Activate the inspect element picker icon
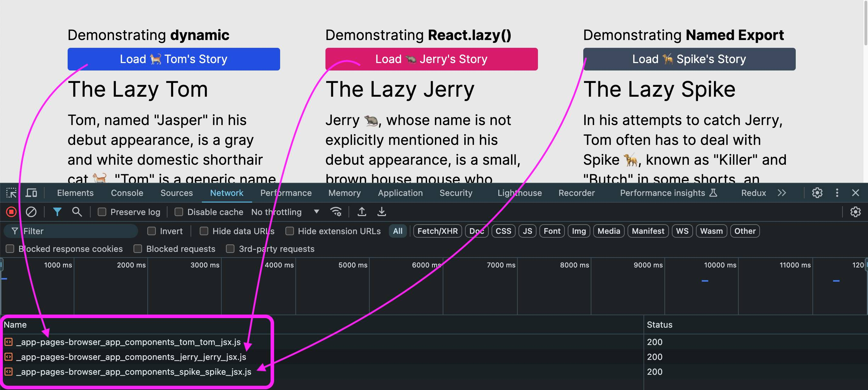Screen dimensions: 868x390 click(x=11, y=193)
